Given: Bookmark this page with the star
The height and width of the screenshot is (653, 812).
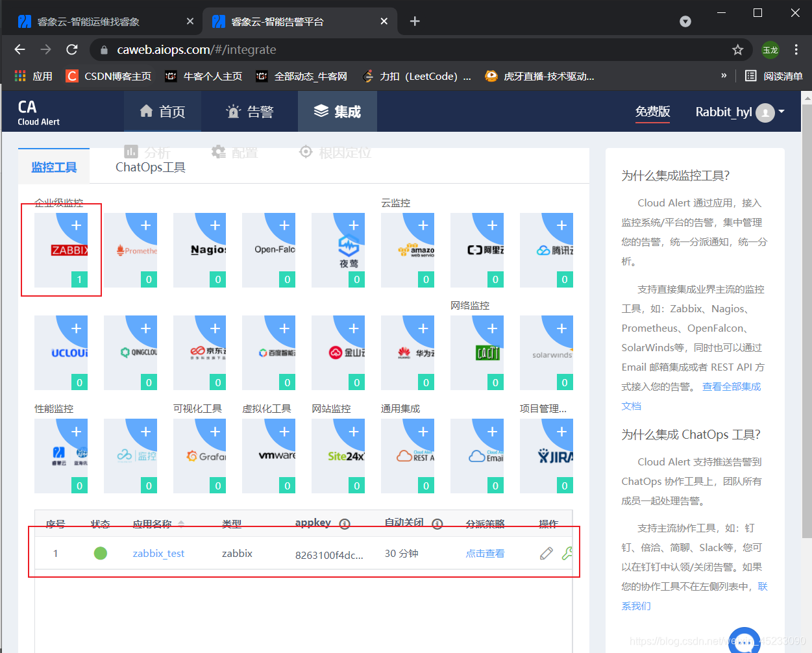Looking at the screenshot, I should (x=737, y=49).
